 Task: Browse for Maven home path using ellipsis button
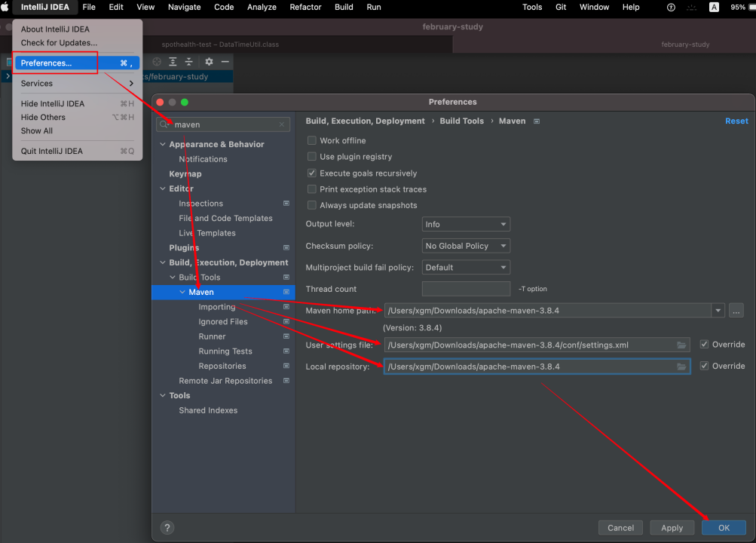tap(736, 311)
